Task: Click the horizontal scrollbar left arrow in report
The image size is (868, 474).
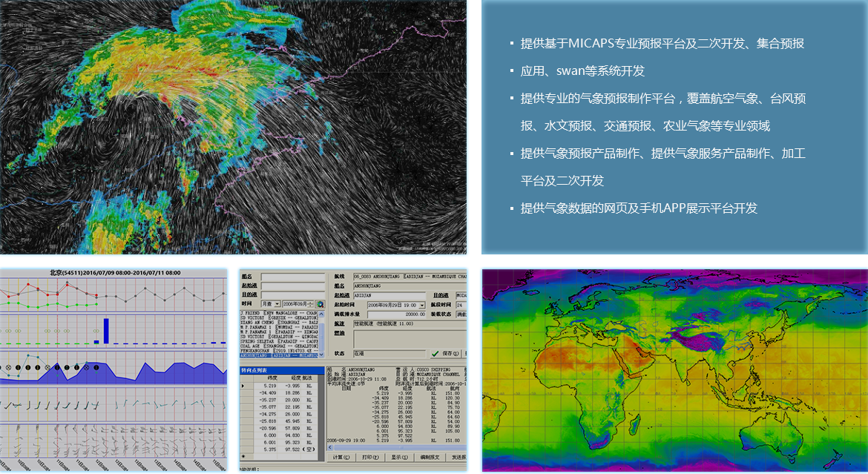Action: [329, 447]
